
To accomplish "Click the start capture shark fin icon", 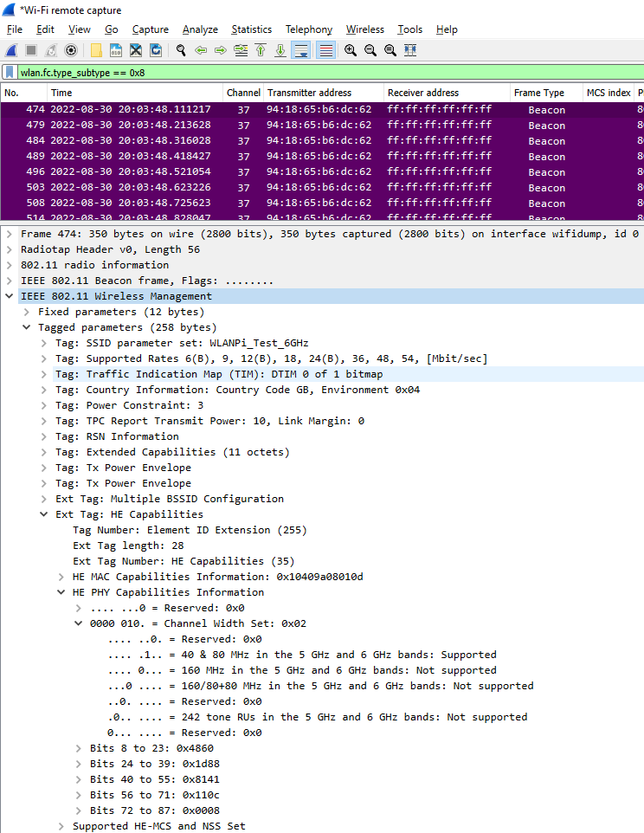I will 11,50.
